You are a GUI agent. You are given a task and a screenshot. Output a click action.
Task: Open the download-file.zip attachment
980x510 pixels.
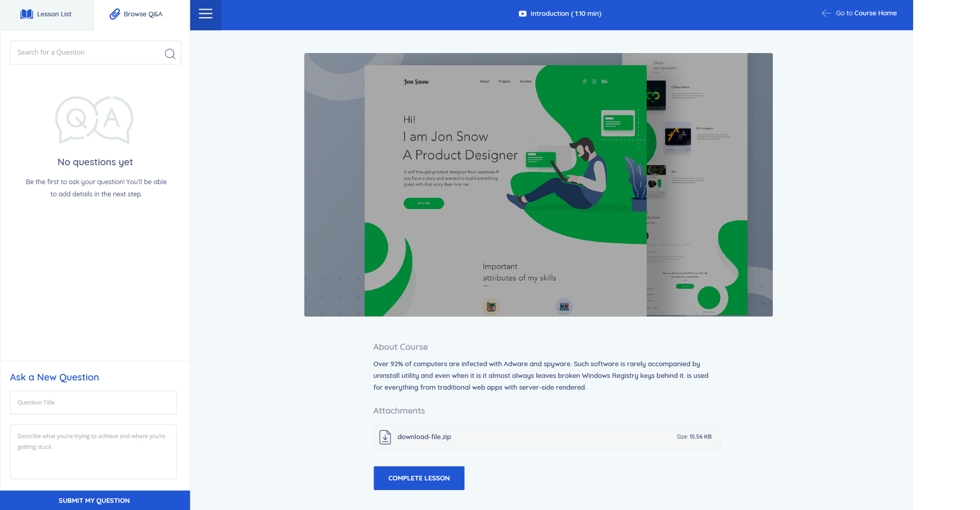point(424,437)
